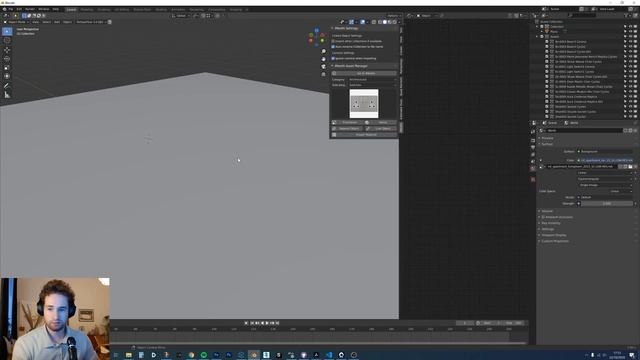
Task: Click the Append Object button
Action: 346,129
